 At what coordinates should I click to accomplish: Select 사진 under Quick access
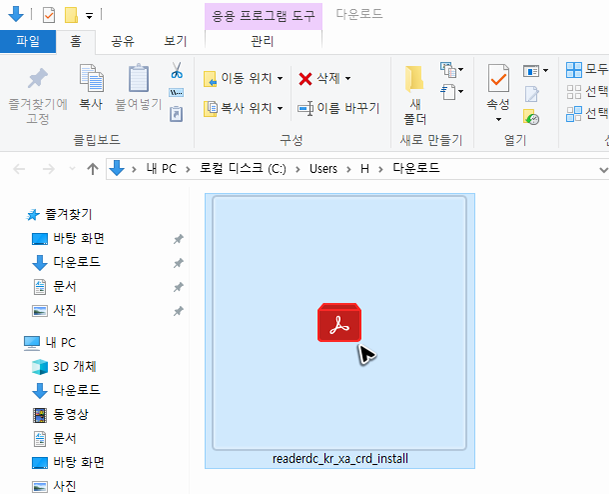point(64,310)
